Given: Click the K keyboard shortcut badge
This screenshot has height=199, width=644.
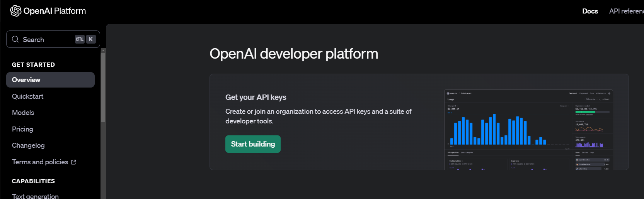Looking at the screenshot, I should pos(91,39).
